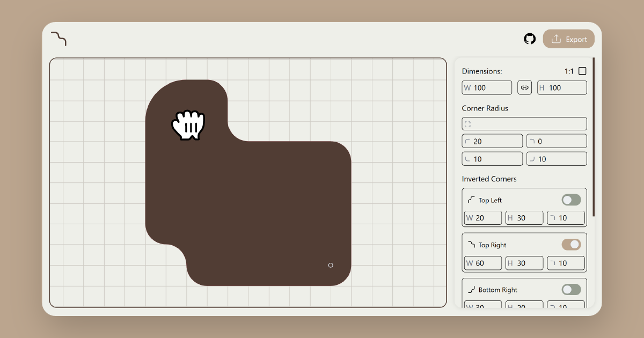Click the Export button
This screenshot has width=644, height=338.
569,39
